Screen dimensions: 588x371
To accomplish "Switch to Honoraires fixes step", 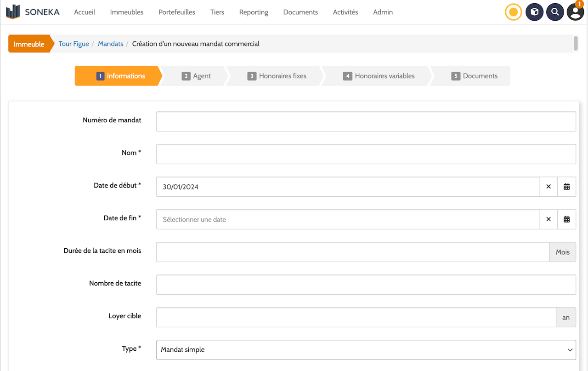I will click(277, 76).
